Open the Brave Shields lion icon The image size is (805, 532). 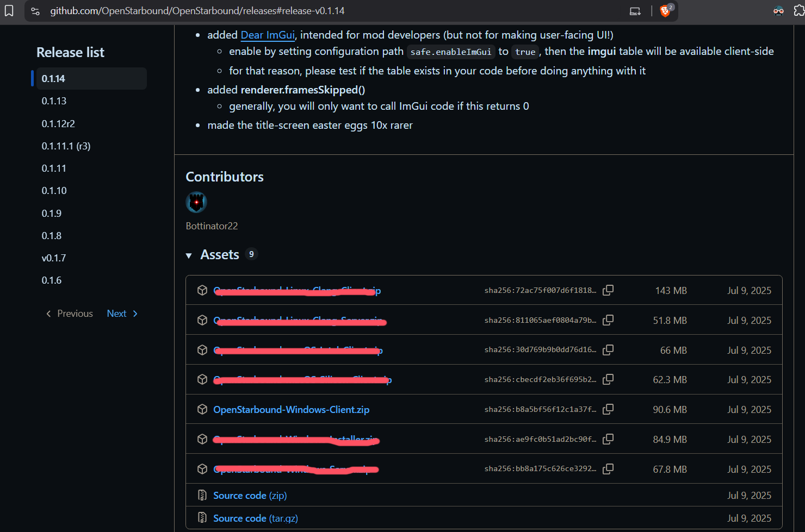click(x=665, y=11)
